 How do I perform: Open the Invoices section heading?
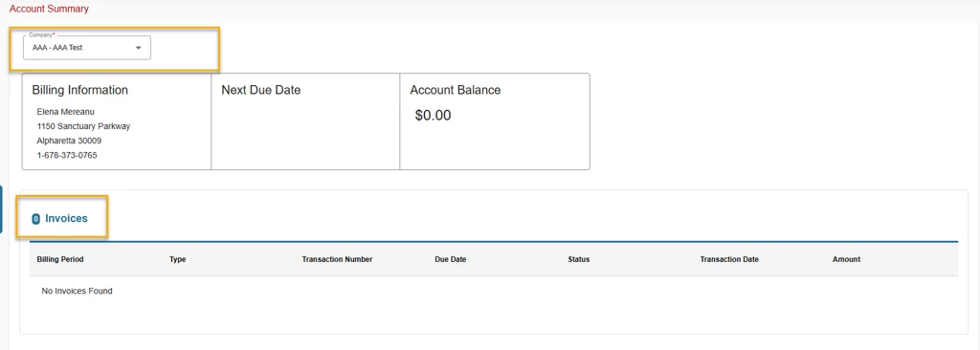pyautogui.click(x=66, y=219)
